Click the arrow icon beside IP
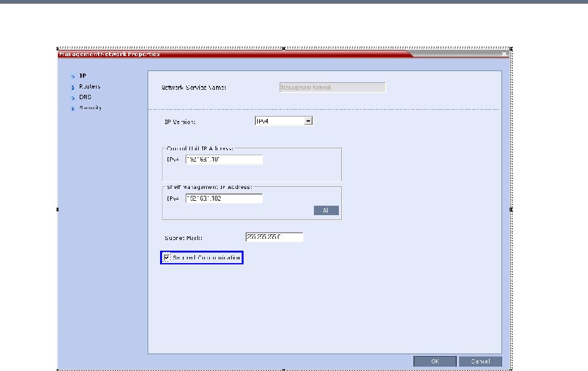 (x=73, y=77)
